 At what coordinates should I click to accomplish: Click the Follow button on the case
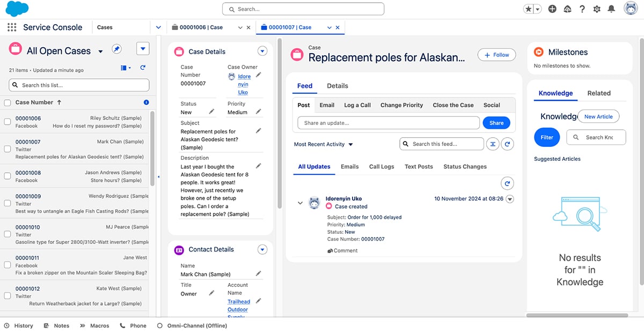(x=496, y=54)
